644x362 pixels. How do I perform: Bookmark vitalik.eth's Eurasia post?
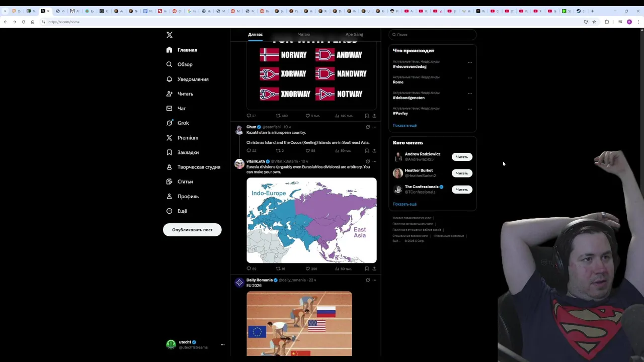366,268
